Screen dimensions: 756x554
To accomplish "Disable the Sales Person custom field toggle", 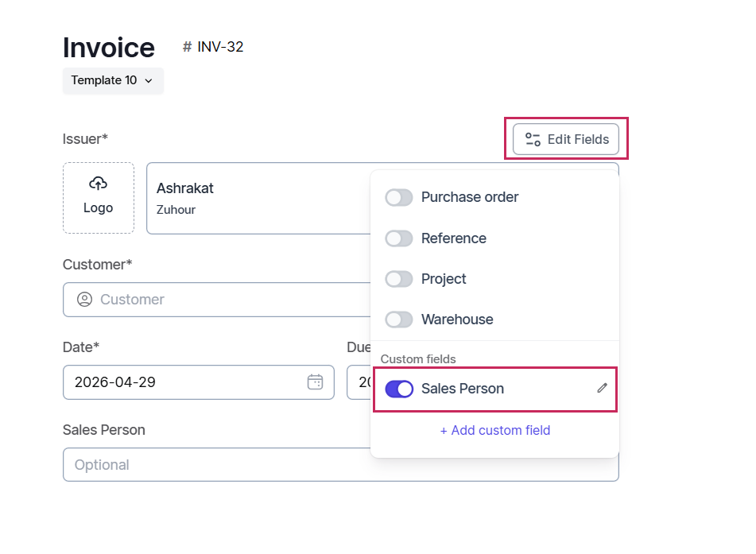I will [399, 389].
